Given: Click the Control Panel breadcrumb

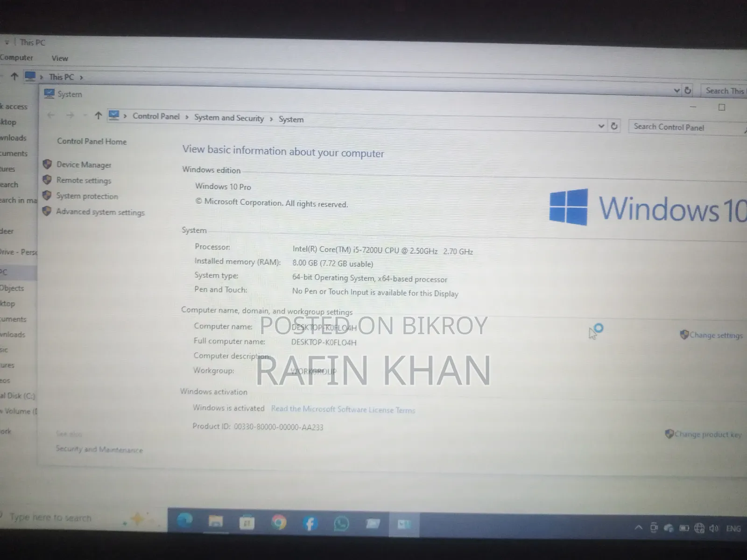Looking at the screenshot, I should coord(156,116).
